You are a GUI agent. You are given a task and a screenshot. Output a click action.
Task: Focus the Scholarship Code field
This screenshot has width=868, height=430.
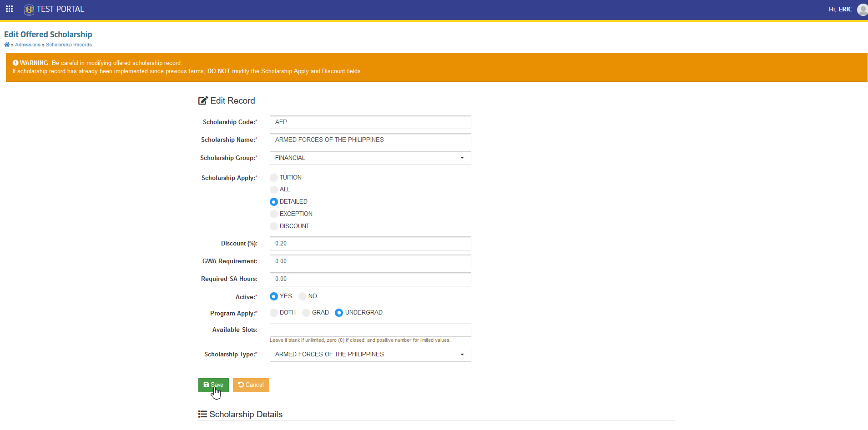(x=370, y=122)
